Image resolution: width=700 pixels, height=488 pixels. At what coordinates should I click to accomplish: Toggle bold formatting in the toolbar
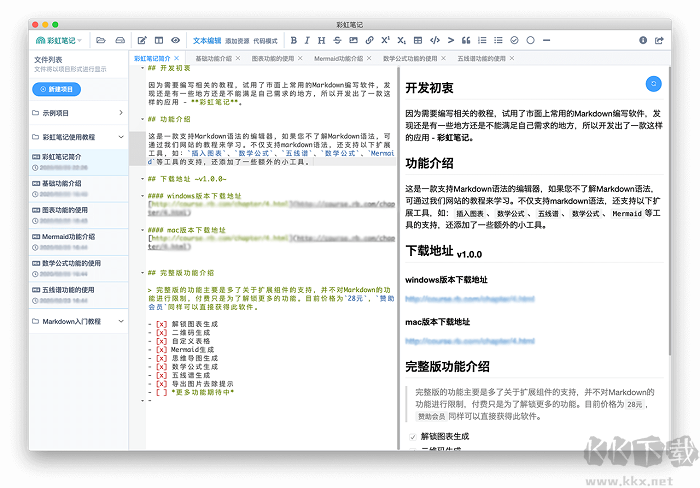click(x=293, y=41)
